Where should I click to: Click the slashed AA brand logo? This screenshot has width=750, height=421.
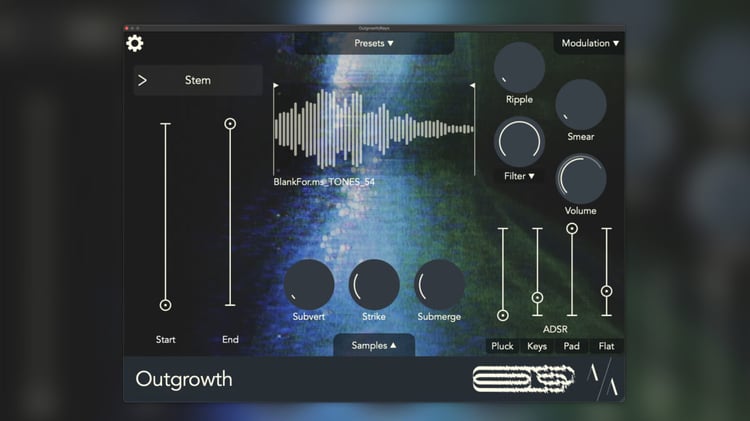tap(603, 381)
